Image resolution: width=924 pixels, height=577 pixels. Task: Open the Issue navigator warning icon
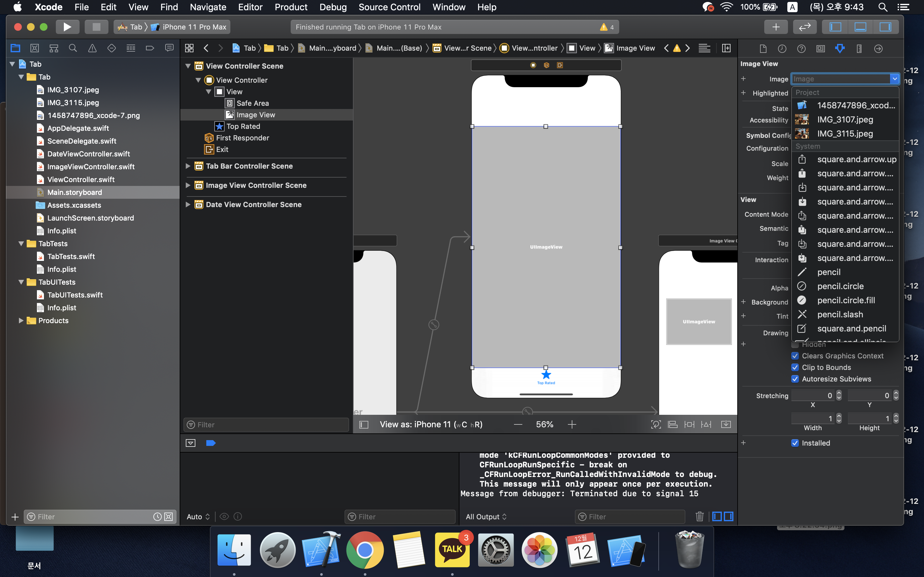click(x=92, y=48)
